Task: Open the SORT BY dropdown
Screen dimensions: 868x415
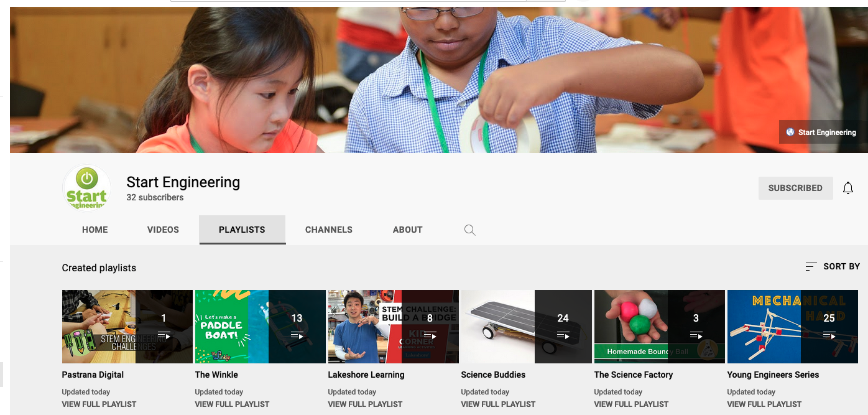Action: (833, 266)
